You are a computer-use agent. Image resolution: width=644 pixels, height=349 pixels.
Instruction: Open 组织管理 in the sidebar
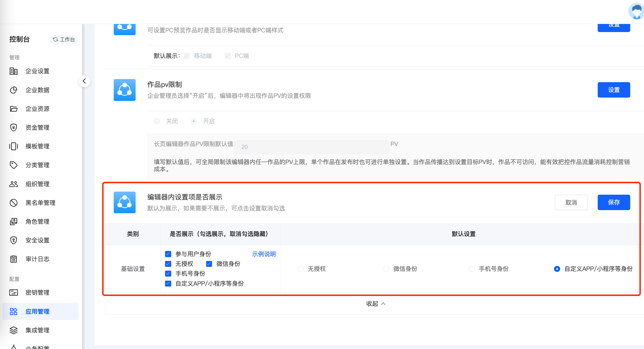pyautogui.click(x=38, y=184)
